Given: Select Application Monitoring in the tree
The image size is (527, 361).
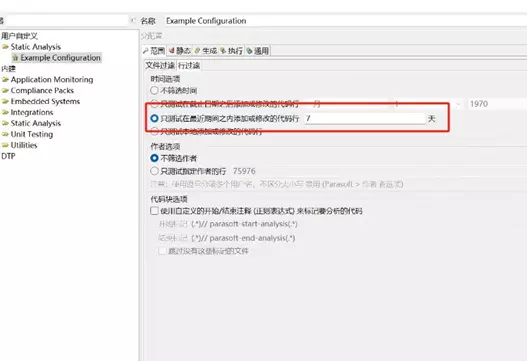Looking at the screenshot, I should (52, 80).
